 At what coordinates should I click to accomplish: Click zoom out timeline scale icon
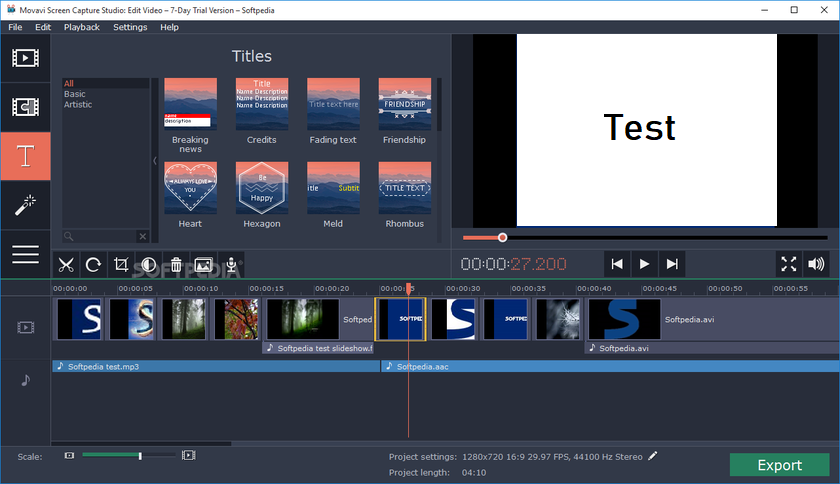[x=69, y=456]
